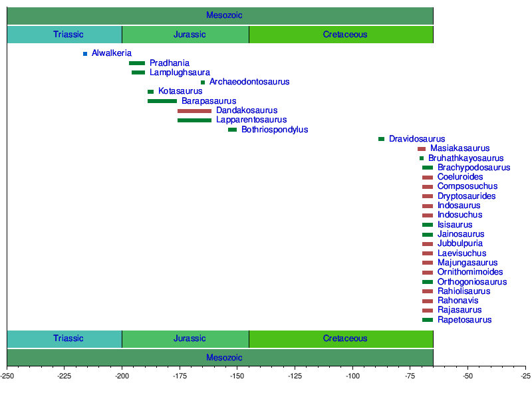Open the Rapetosaurus link
This screenshot has width=532, height=399.
coord(464,320)
